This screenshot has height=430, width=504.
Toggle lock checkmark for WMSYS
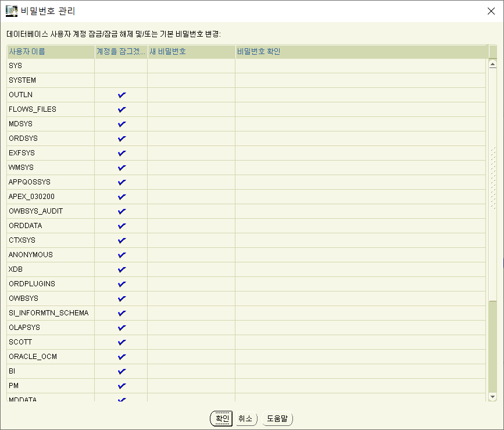click(x=121, y=168)
